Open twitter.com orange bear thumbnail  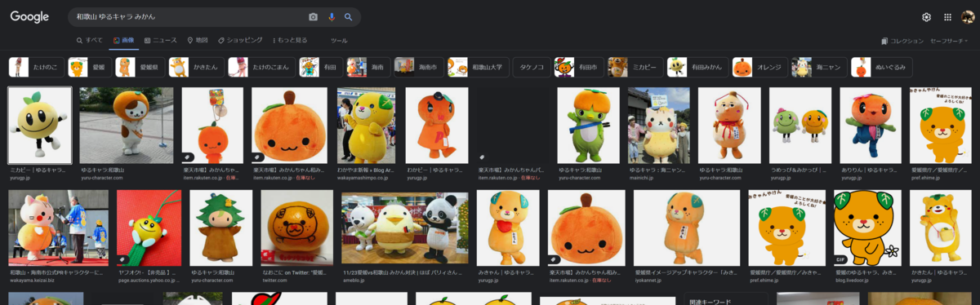(297, 228)
